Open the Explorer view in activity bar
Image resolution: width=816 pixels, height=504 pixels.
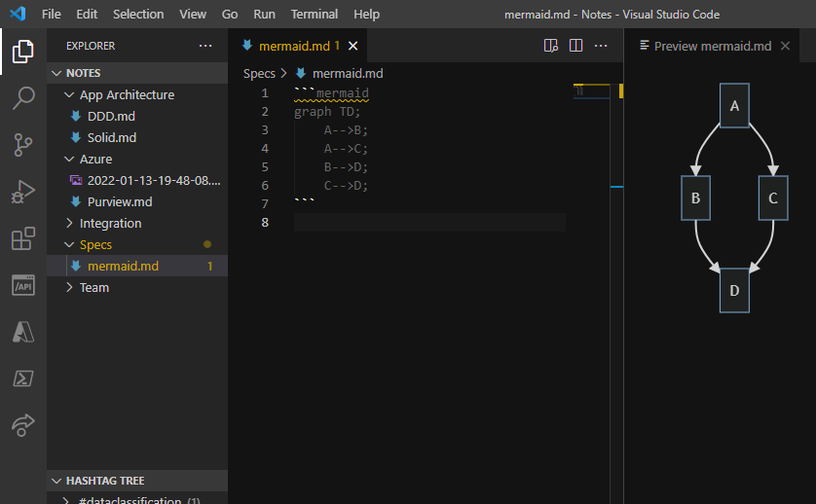point(23,51)
